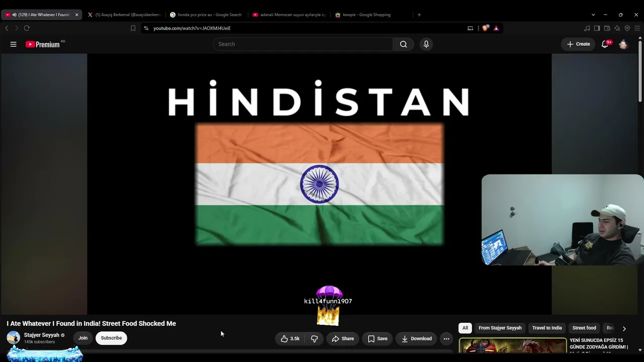Start voice search with the microphone icon

(426, 44)
